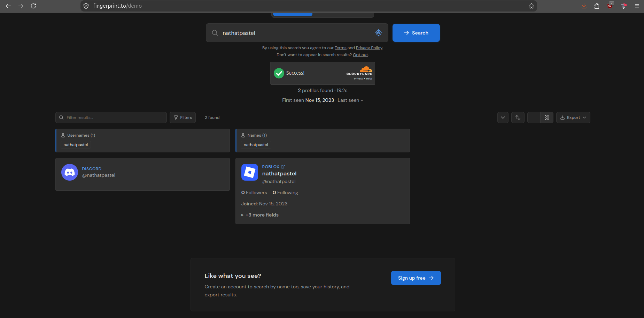Bookmark this page with the star icon
The width and height of the screenshot is (644, 318).
coord(531,6)
